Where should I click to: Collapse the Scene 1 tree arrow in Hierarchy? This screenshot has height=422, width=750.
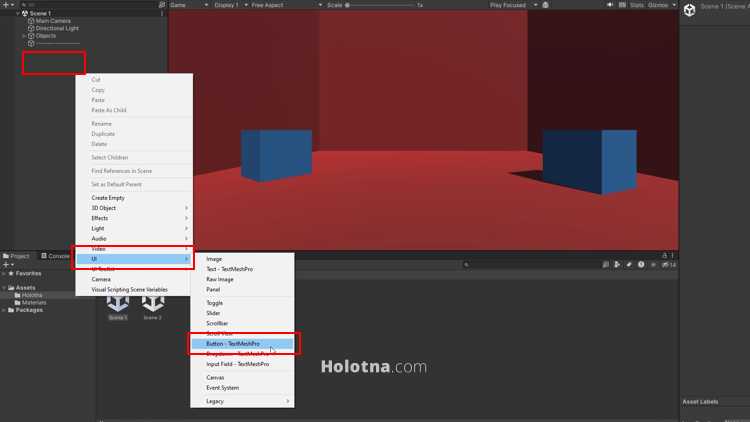point(18,13)
